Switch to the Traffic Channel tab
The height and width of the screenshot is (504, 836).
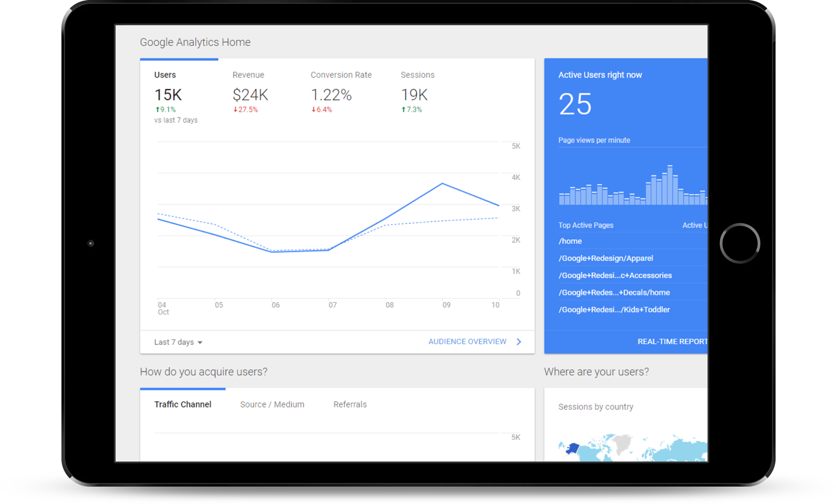click(183, 404)
